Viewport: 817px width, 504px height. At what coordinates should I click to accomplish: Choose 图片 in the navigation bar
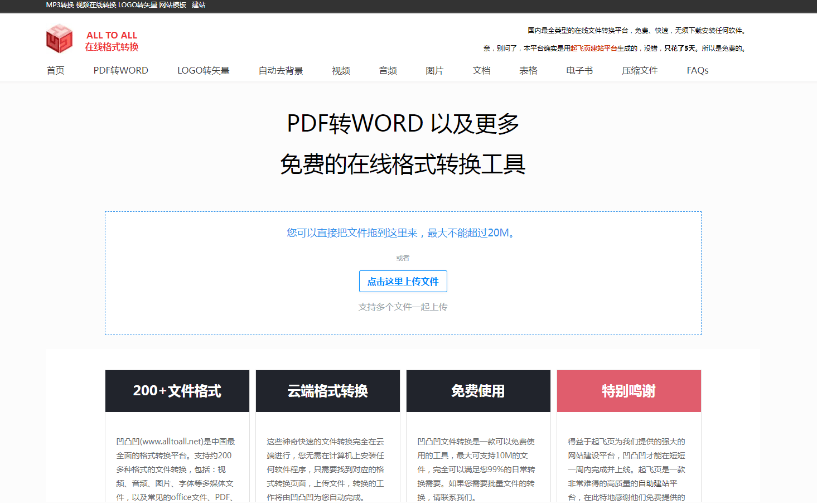434,70
